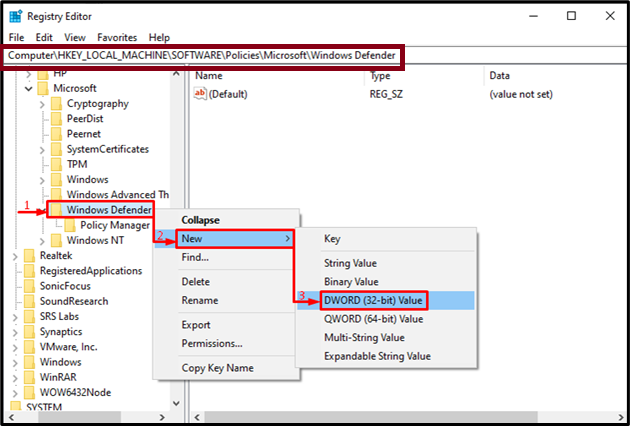
Task: Click the SystemCertificates folder icon
Action: (x=57, y=149)
